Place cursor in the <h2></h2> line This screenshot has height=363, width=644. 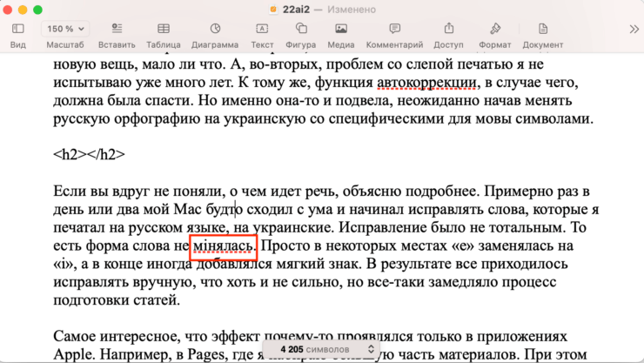[90, 154]
